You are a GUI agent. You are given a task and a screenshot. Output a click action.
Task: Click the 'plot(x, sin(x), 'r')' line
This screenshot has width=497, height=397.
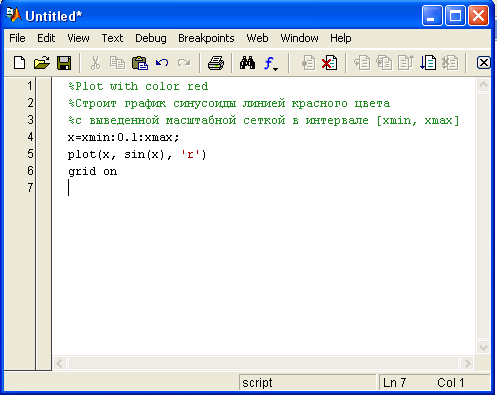click(x=137, y=154)
